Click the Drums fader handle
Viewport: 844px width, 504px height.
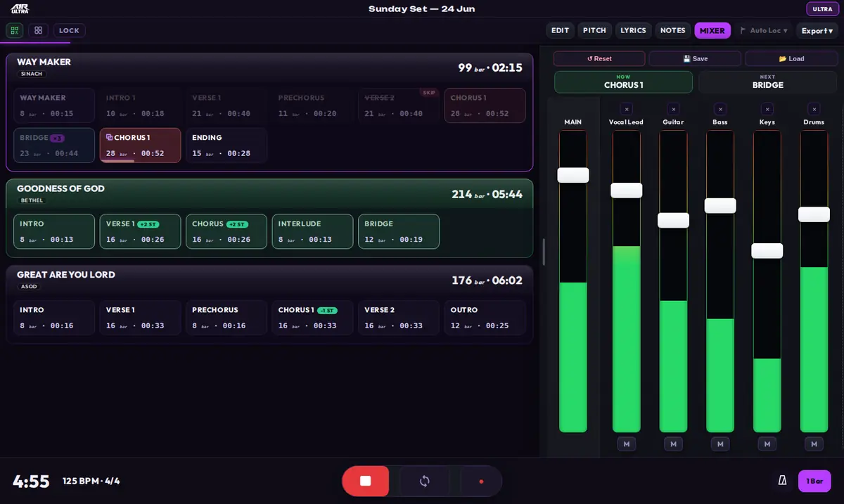[814, 214]
